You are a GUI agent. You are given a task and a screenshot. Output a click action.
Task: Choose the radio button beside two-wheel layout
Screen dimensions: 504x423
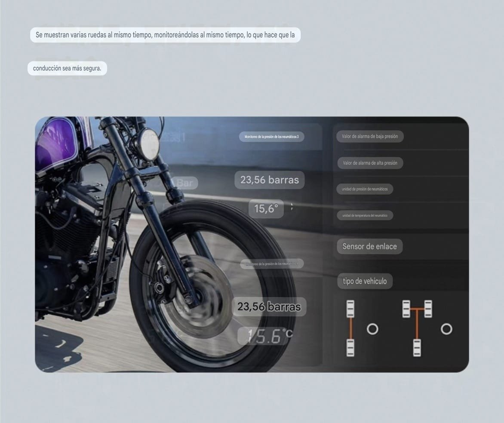pyautogui.click(x=372, y=329)
